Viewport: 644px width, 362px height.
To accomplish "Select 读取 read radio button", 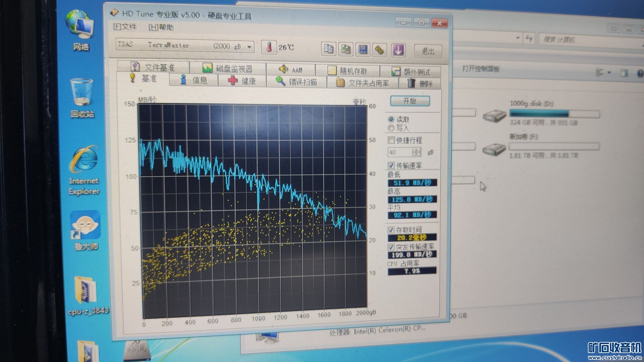I will [x=391, y=119].
